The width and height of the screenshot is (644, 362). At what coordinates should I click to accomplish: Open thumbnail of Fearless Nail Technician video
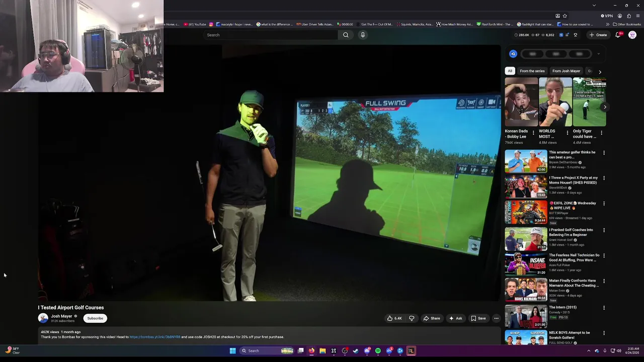(x=526, y=264)
